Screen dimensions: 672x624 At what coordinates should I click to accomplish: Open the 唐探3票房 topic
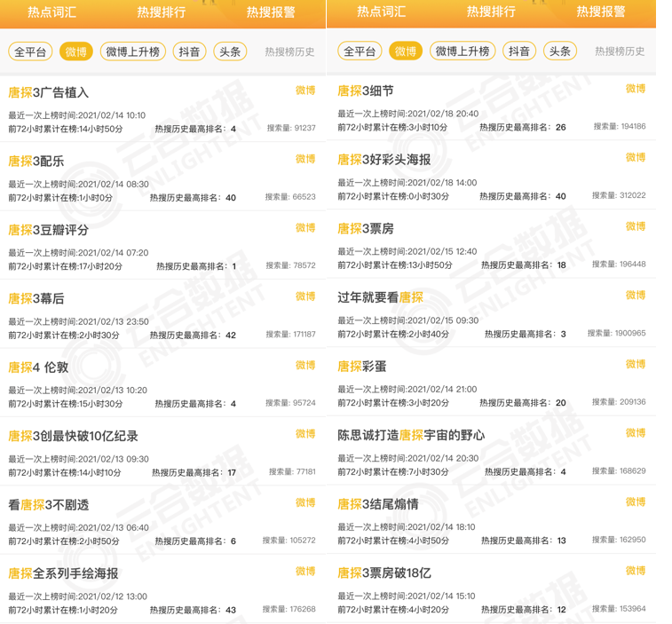point(366,228)
